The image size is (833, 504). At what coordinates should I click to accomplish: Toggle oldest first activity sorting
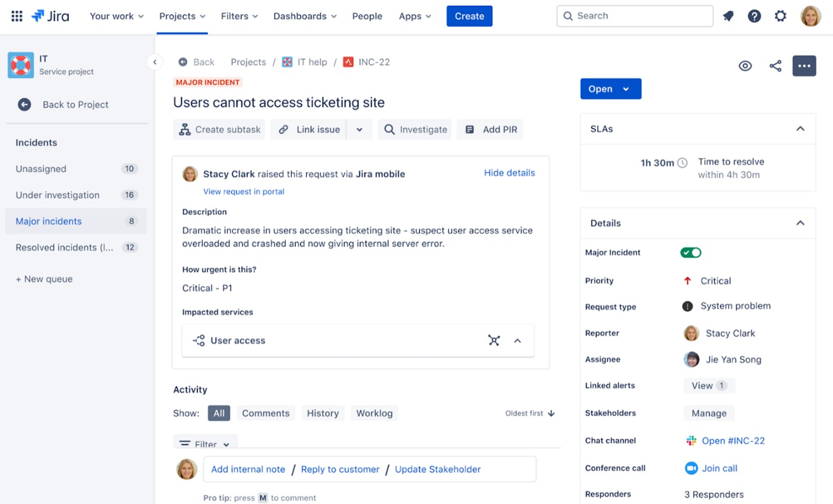530,413
